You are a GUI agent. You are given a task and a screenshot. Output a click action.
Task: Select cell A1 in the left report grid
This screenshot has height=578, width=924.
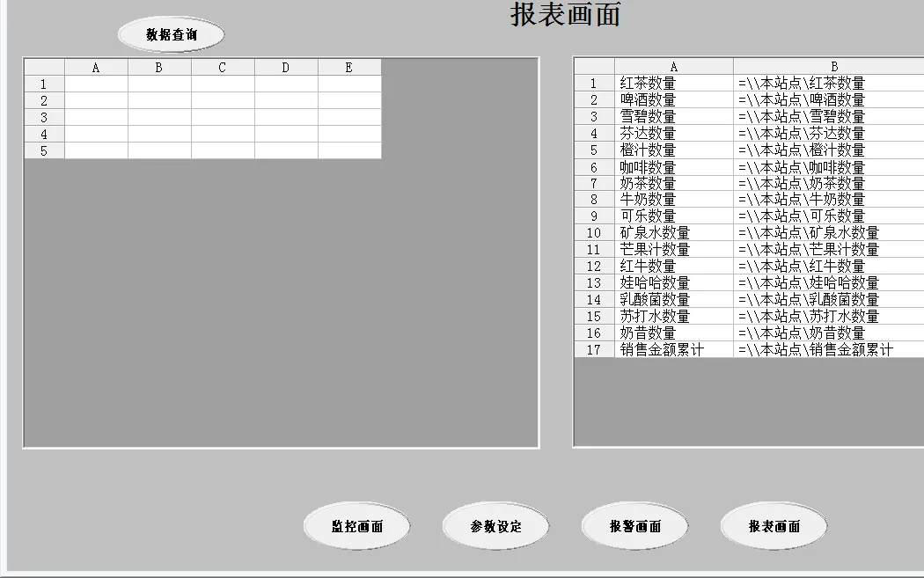click(96, 83)
